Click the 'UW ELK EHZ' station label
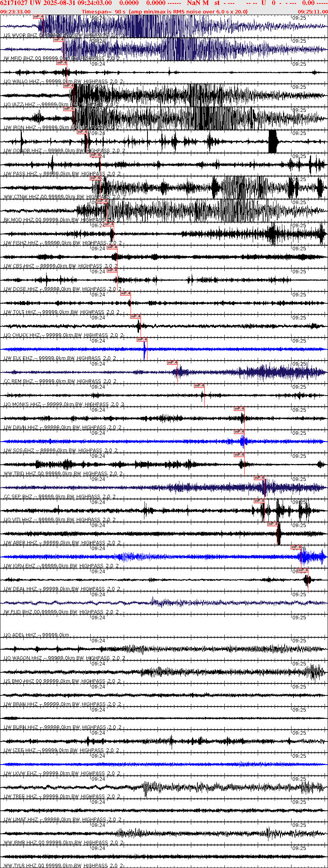 coord(18,358)
